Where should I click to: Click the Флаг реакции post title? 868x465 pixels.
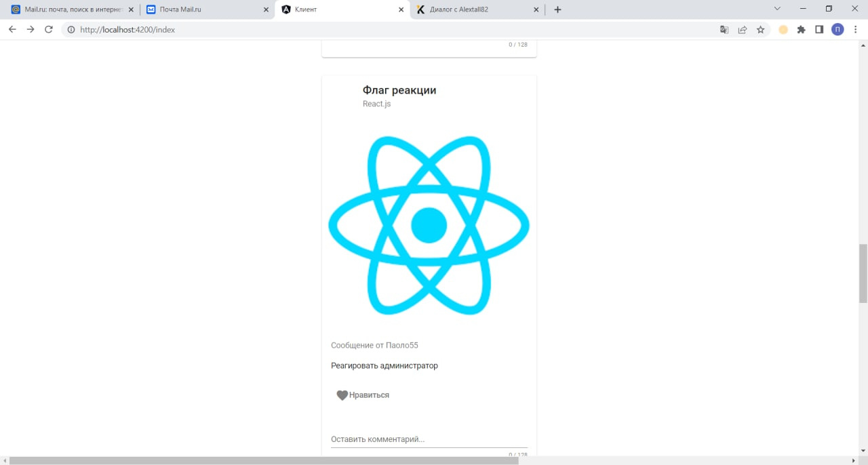pyautogui.click(x=399, y=90)
